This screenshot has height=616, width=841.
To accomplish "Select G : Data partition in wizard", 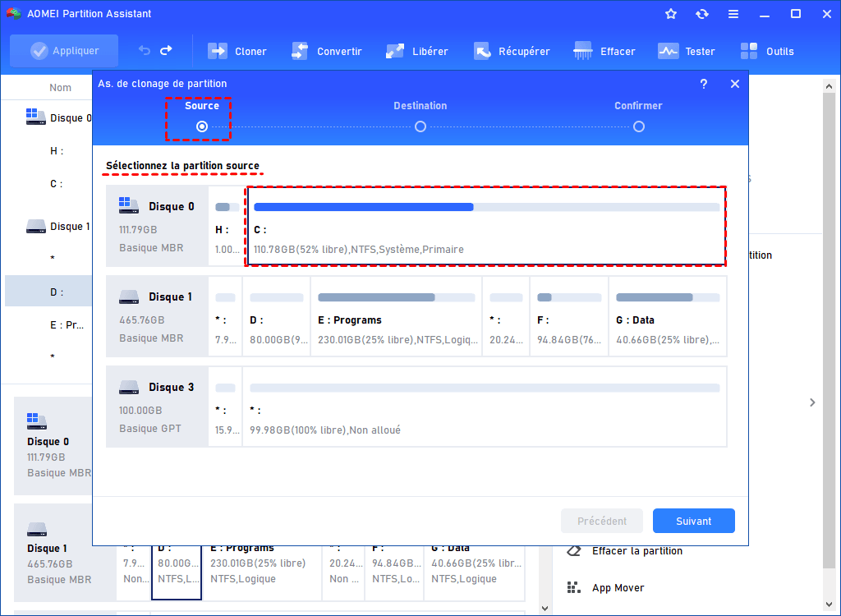I will pyautogui.click(x=668, y=316).
